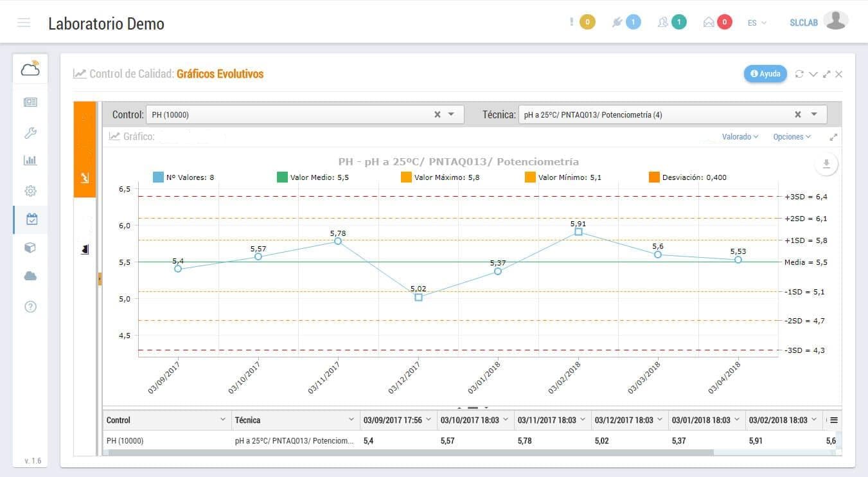This screenshot has width=868, height=477.
Task: Open the plug connections badge showing 1
Action: click(633, 22)
